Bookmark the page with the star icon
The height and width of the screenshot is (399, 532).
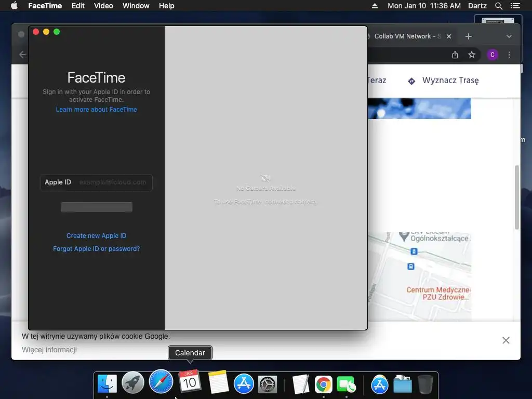472,55
